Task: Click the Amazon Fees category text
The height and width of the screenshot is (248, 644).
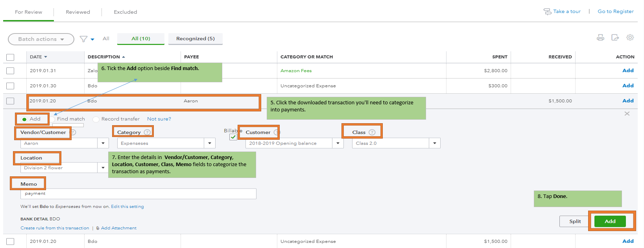Action: (x=296, y=71)
